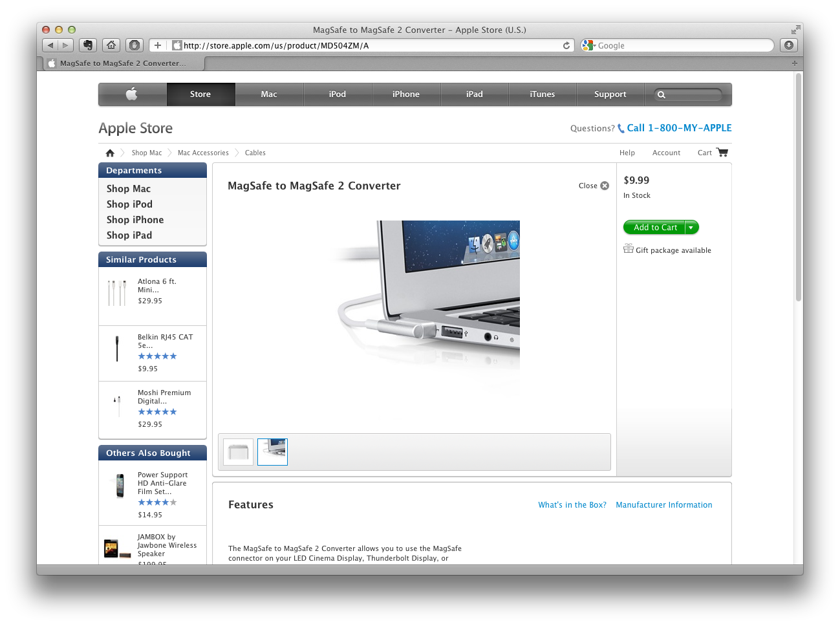Open the Evernote clipper toolbar icon
Viewport: 840px width, 626px height.
[x=88, y=45]
